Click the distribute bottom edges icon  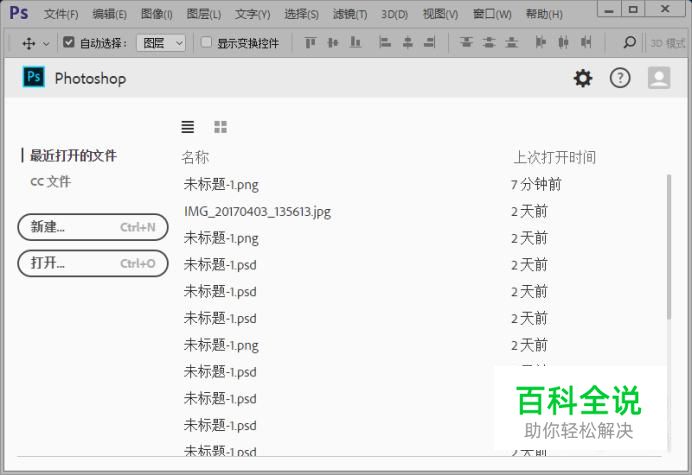point(511,42)
